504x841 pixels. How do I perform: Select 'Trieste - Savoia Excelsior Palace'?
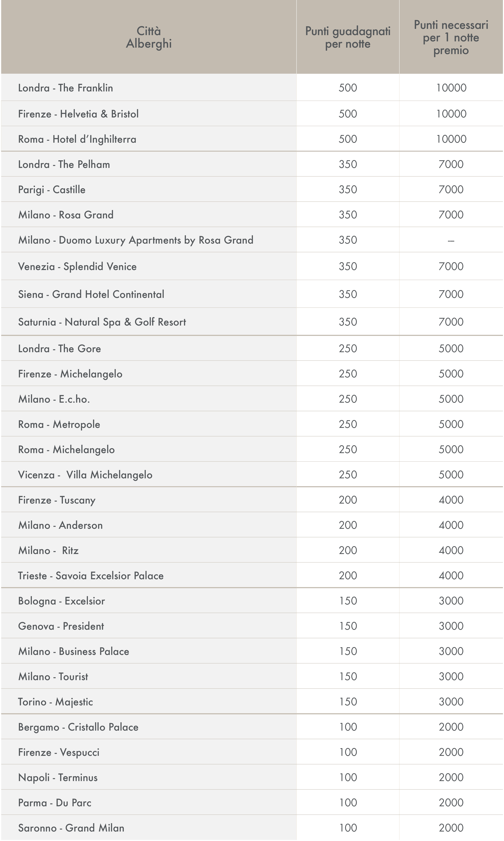pyautogui.click(x=91, y=576)
